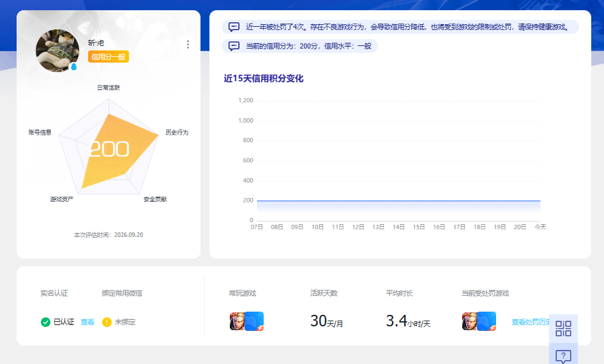
Task: Click the 20日 date on chart axis
Action: pyautogui.click(x=520, y=227)
